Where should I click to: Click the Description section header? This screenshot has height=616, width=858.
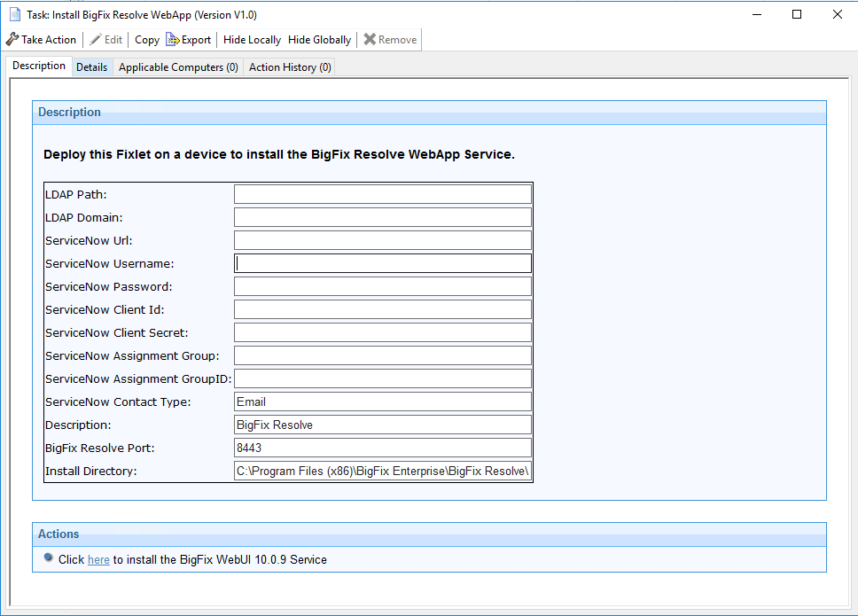click(429, 113)
